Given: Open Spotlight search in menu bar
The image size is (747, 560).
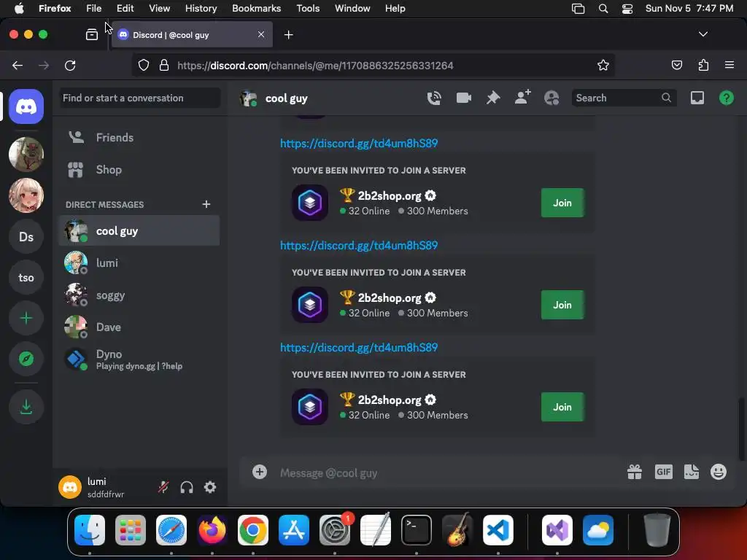Looking at the screenshot, I should (x=603, y=8).
